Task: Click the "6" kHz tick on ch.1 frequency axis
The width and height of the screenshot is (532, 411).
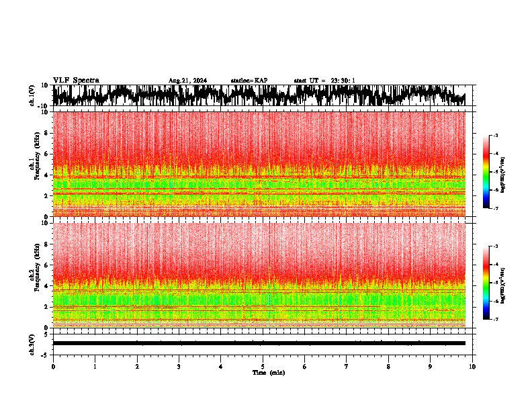Action: pos(47,154)
